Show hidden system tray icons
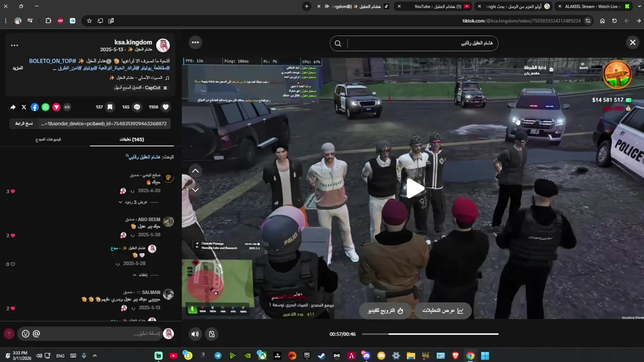644x362 pixels. pos(94,355)
